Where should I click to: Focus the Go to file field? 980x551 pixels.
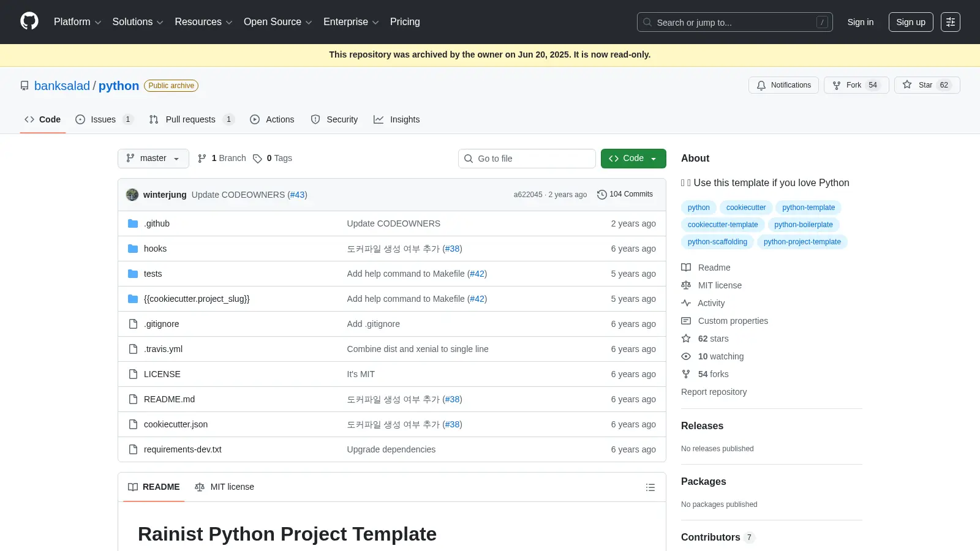click(527, 159)
